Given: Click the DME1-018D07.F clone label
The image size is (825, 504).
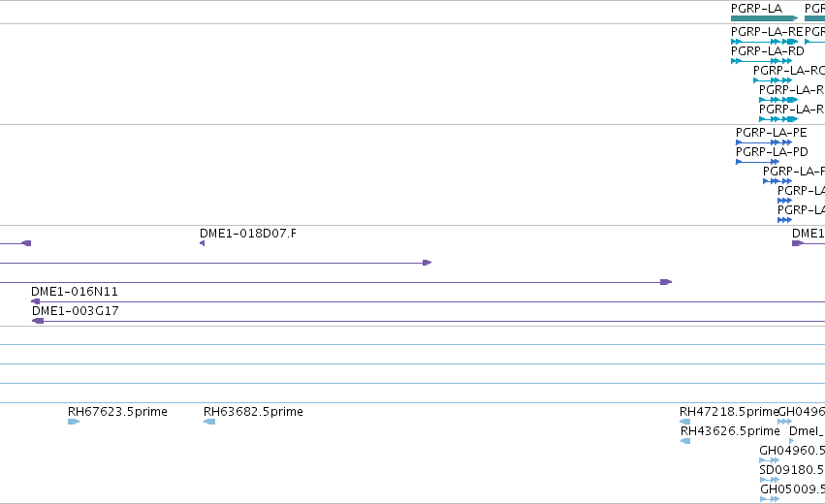Looking at the screenshot, I should [x=248, y=234].
